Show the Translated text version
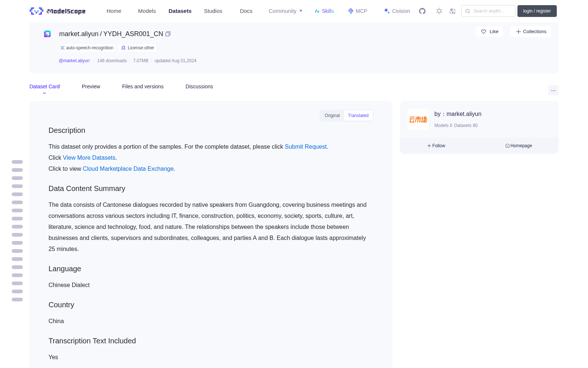The width and height of the screenshot is (588, 368). point(358,116)
